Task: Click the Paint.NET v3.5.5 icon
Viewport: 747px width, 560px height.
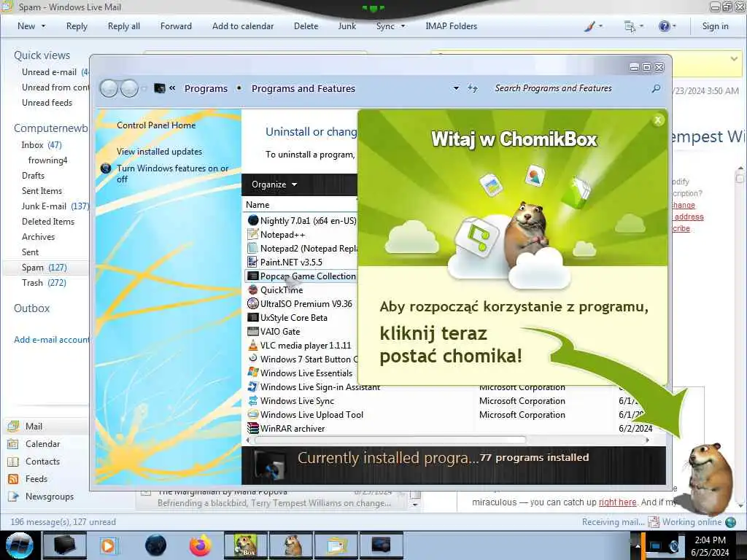Action: 253,262
